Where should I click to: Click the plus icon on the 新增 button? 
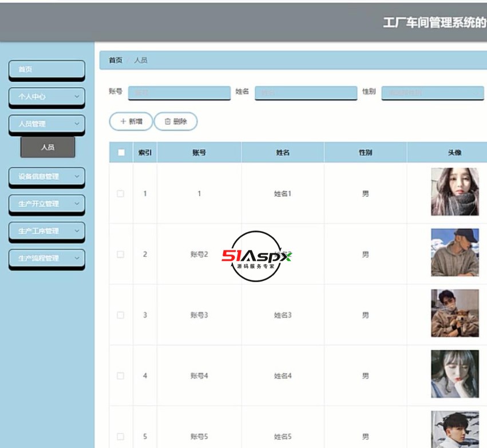[123, 121]
